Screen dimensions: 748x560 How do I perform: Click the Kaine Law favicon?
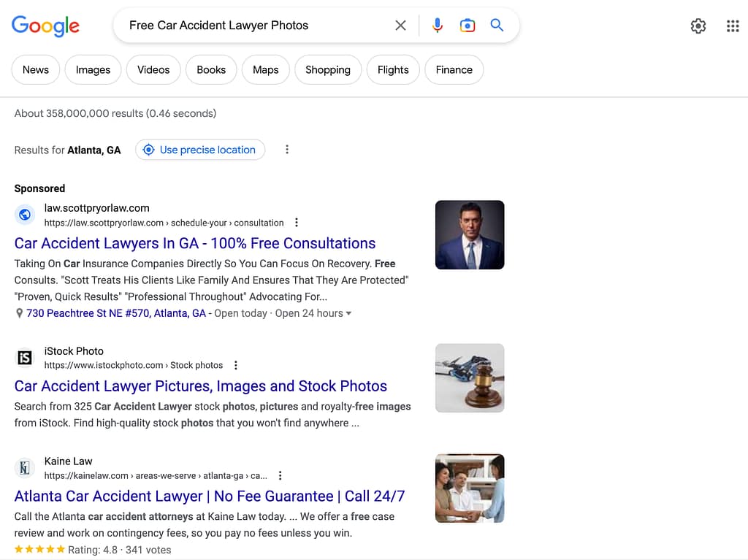pyautogui.click(x=25, y=467)
